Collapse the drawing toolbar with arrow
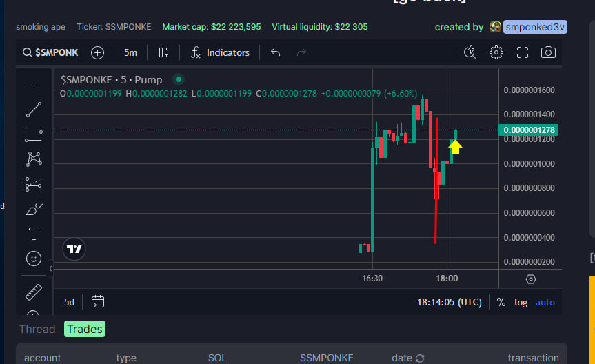 pos(51,268)
